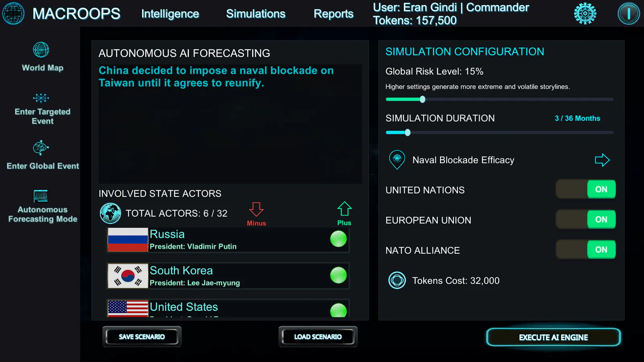Screen dimensions: 644x362
Task: Click the total actors globe icon
Action: 110,213
